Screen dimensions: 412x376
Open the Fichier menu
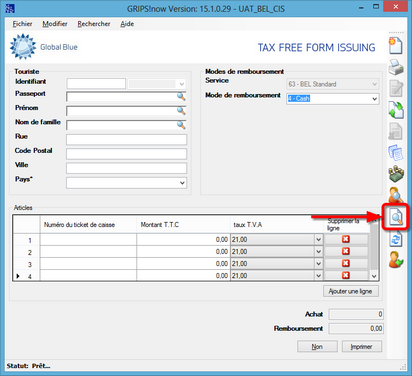click(22, 24)
